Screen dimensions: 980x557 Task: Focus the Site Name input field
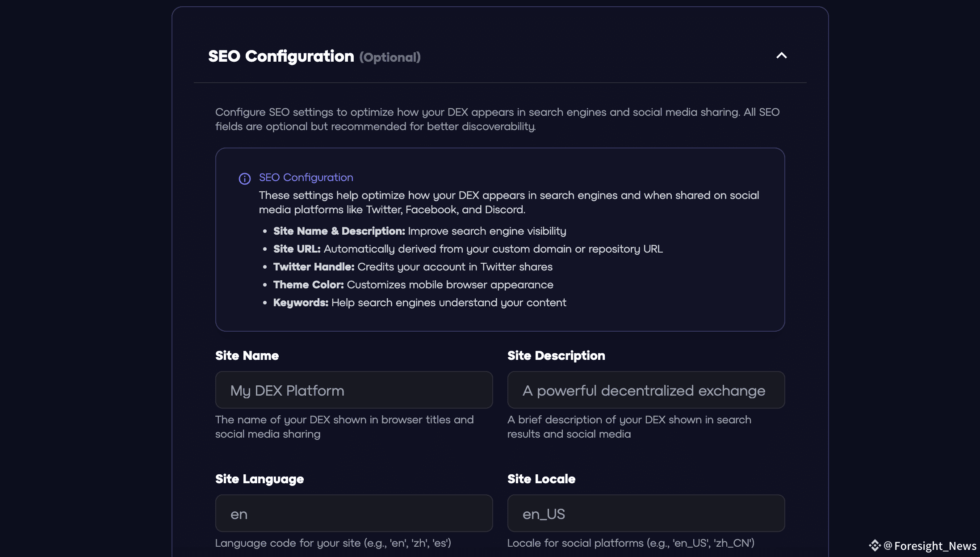click(x=354, y=390)
